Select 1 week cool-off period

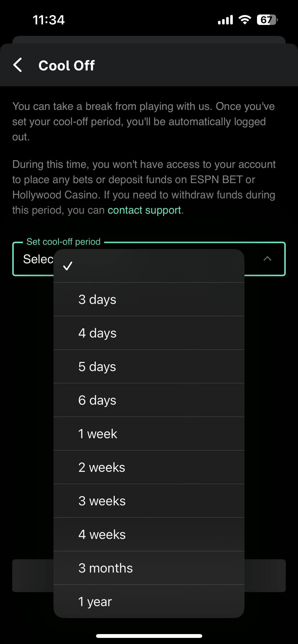click(149, 434)
